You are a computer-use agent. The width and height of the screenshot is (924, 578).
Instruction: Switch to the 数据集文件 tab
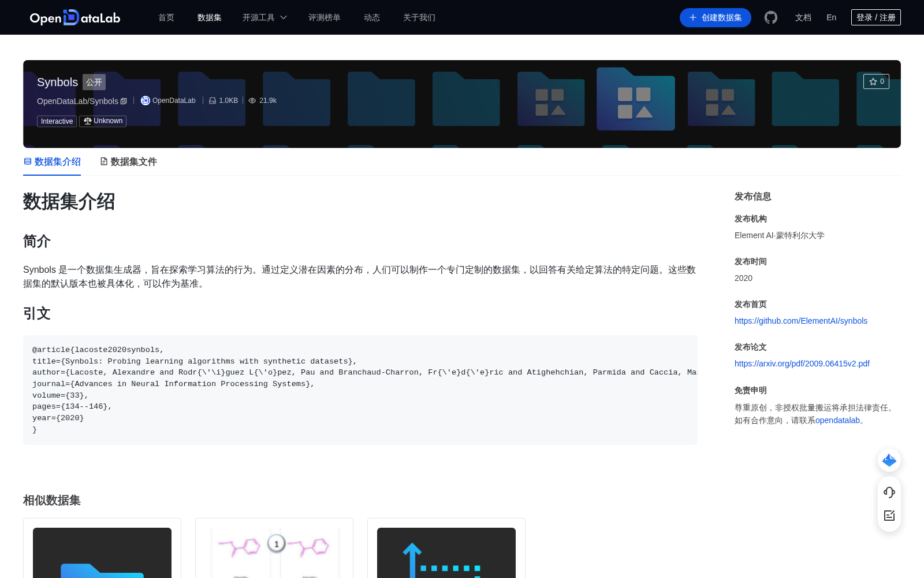coord(128,162)
